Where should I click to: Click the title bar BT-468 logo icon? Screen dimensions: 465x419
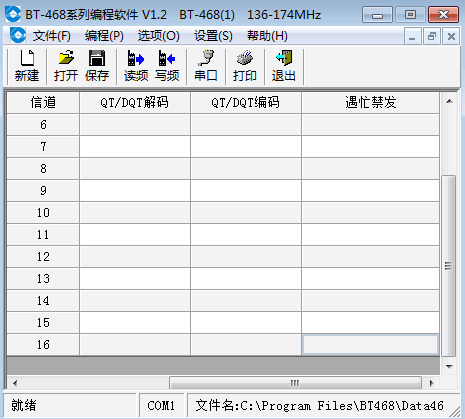(13, 14)
